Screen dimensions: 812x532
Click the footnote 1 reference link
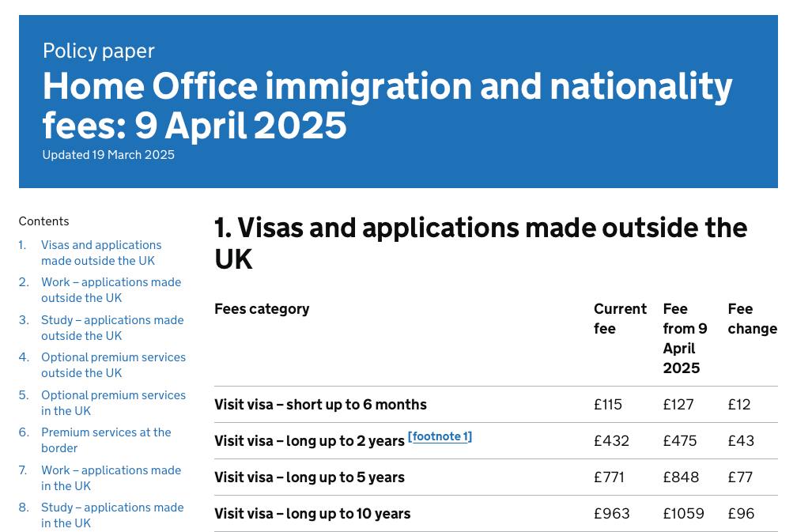point(440,436)
